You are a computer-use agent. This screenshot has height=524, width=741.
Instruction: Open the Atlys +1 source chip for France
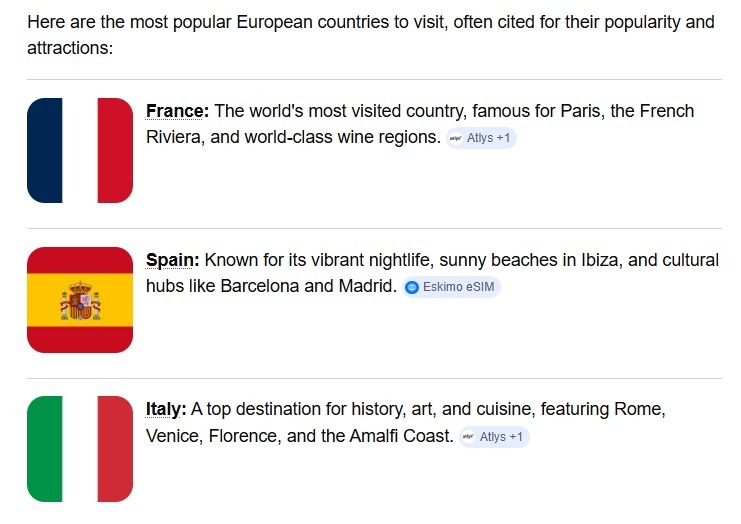[481, 138]
